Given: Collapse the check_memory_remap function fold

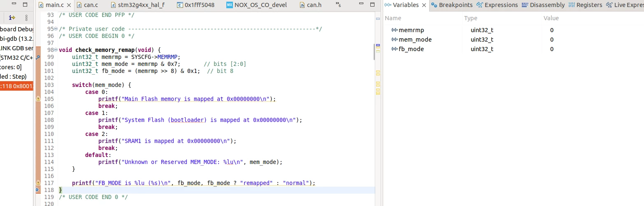Looking at the screenshot, I should point(56,50).
